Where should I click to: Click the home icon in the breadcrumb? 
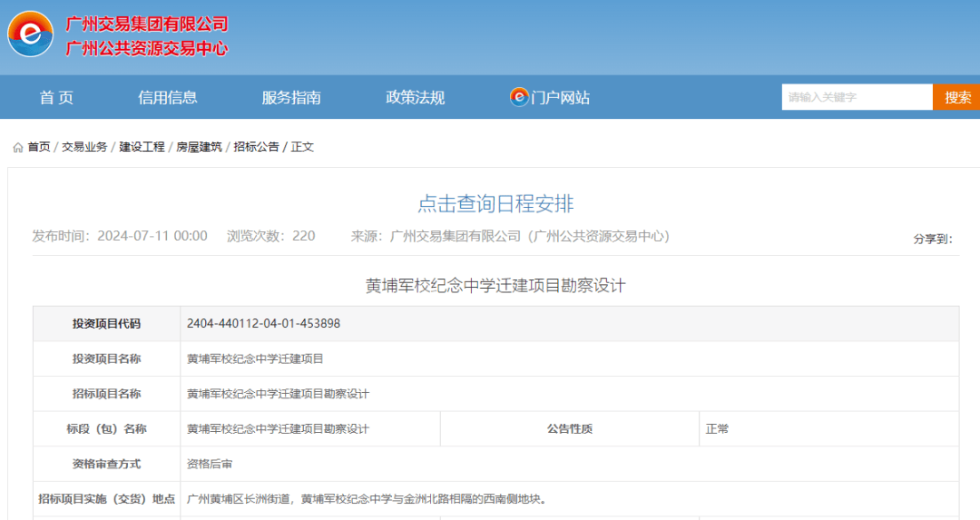click(18, 147)
